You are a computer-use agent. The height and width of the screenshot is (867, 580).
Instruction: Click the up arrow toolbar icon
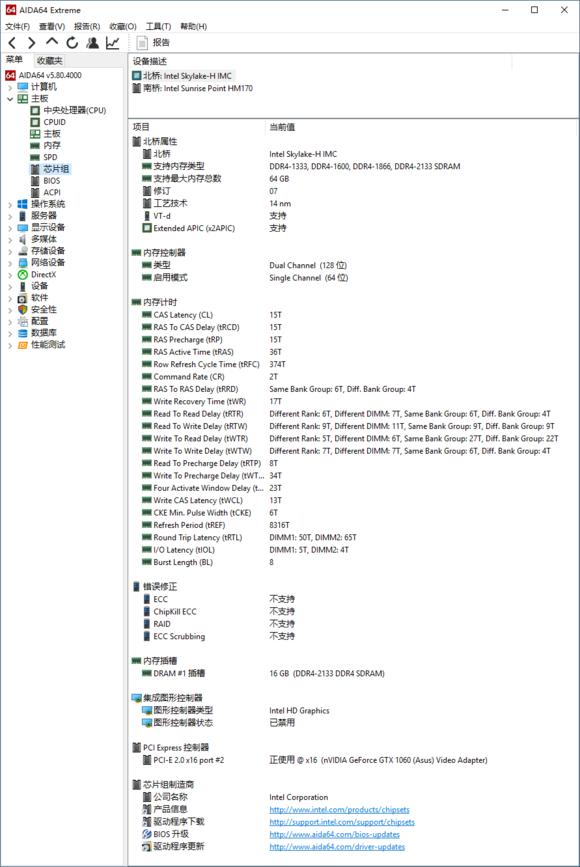coord(51,41)
